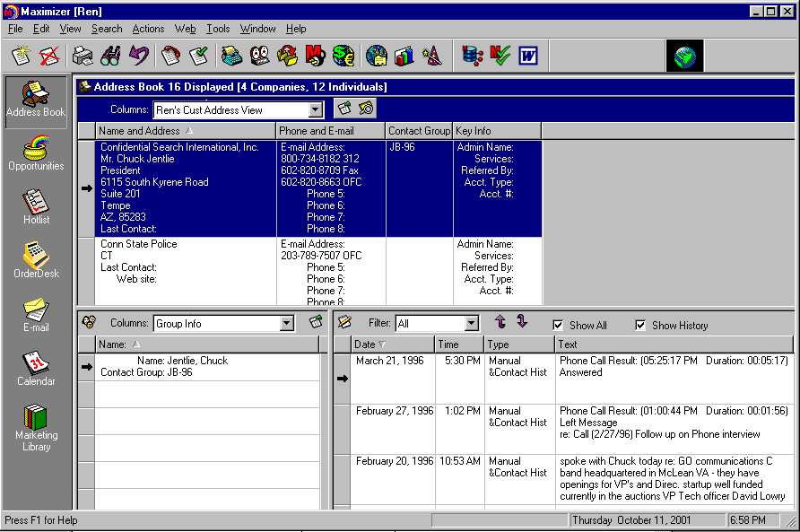800x532 pixels.
Task: Click the Type column header in notes
Action: [519, 344]
